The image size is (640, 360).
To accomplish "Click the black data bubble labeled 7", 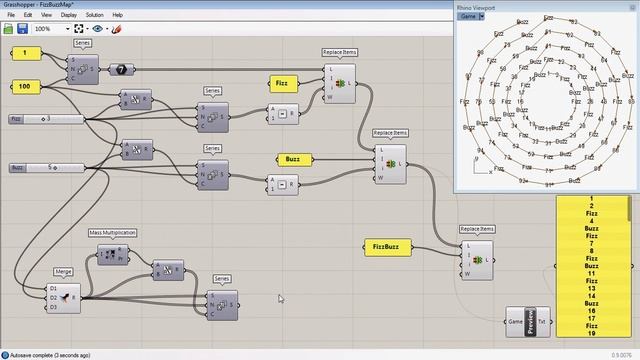I will [121, 70].
